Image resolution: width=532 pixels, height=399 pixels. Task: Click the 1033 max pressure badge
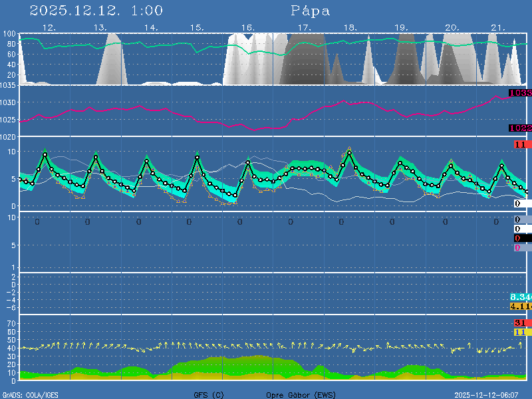[520, 93]
